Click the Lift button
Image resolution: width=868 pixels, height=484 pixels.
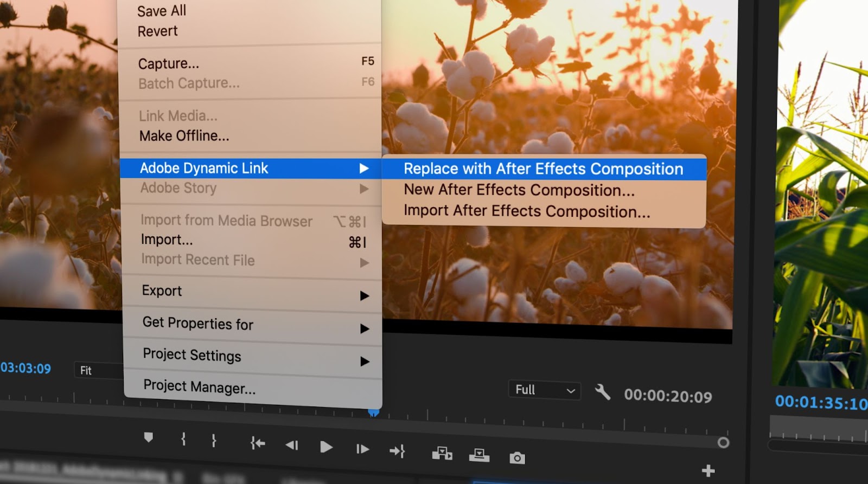pyautogui.click(x=442, y=453)
